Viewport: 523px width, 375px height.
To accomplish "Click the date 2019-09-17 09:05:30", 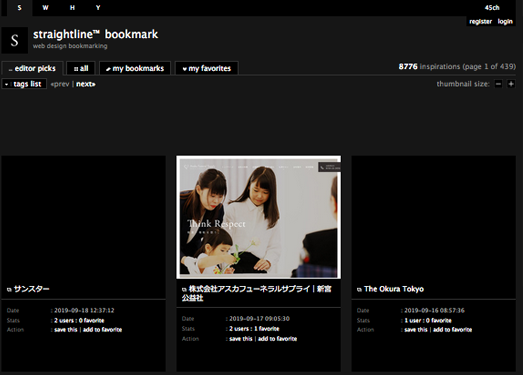I will [259, 319].
